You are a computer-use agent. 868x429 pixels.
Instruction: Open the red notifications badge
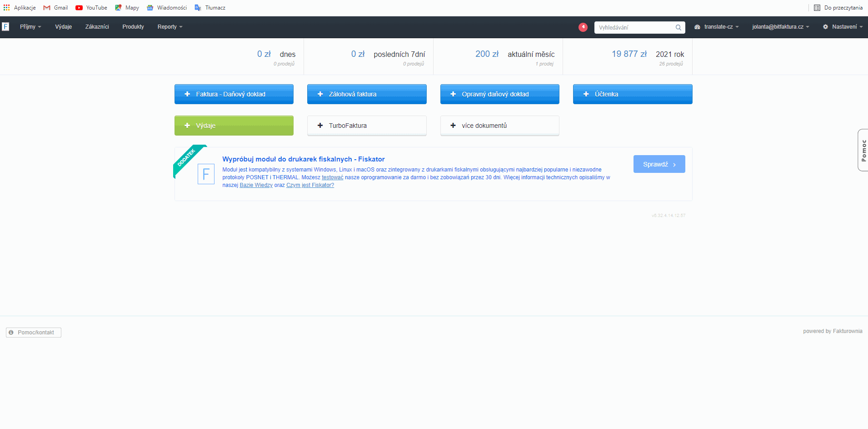583,27
